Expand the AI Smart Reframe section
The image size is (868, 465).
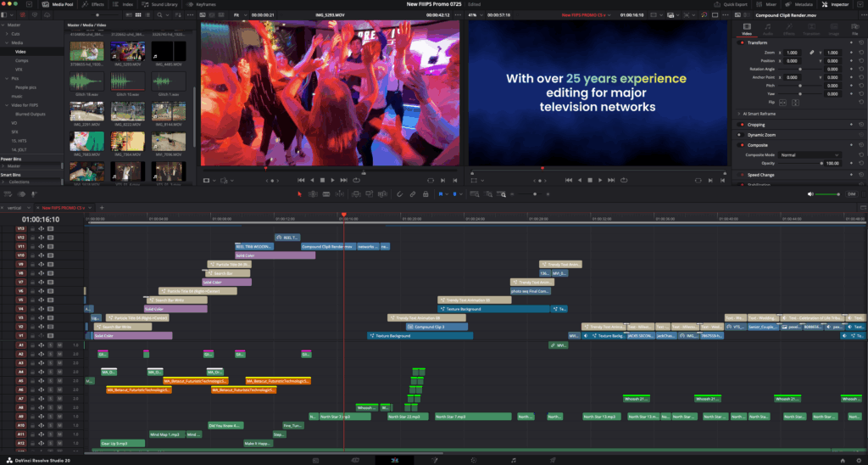[758, 113]
